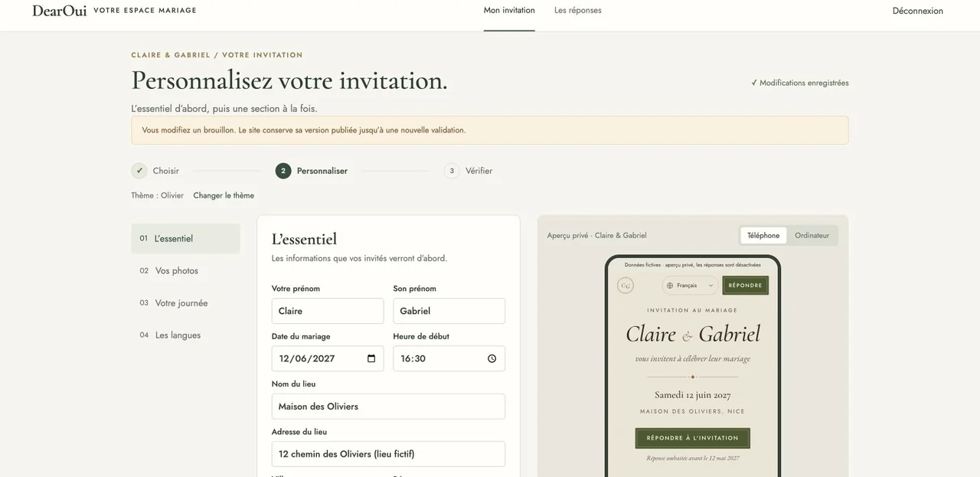Image resolution: width=980 pixels, height=477 pixels.
Task: Click Aperçu privé · Claire & Gabriel label
Action: tap(597, 236)
